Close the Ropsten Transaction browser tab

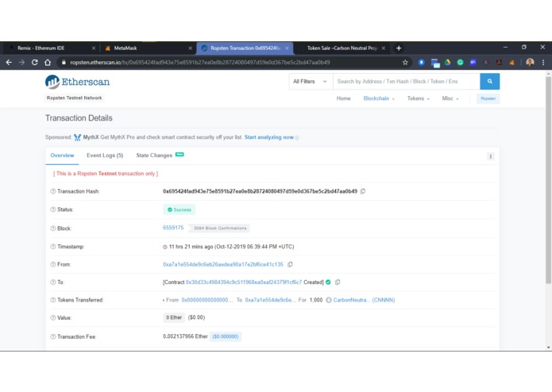(287, 48)
